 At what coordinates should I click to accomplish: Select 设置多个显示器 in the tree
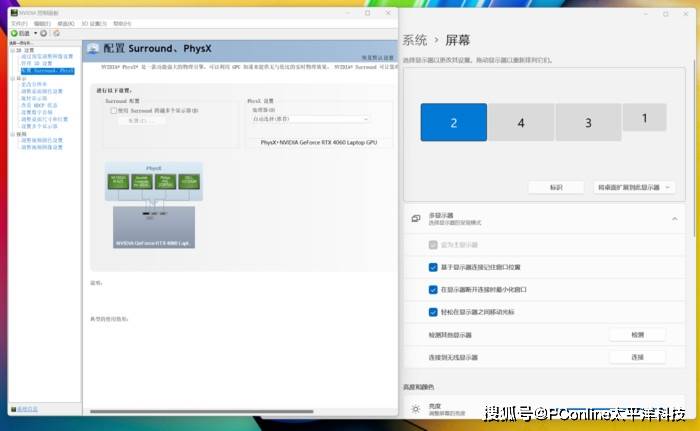click(x=39, y=126)
